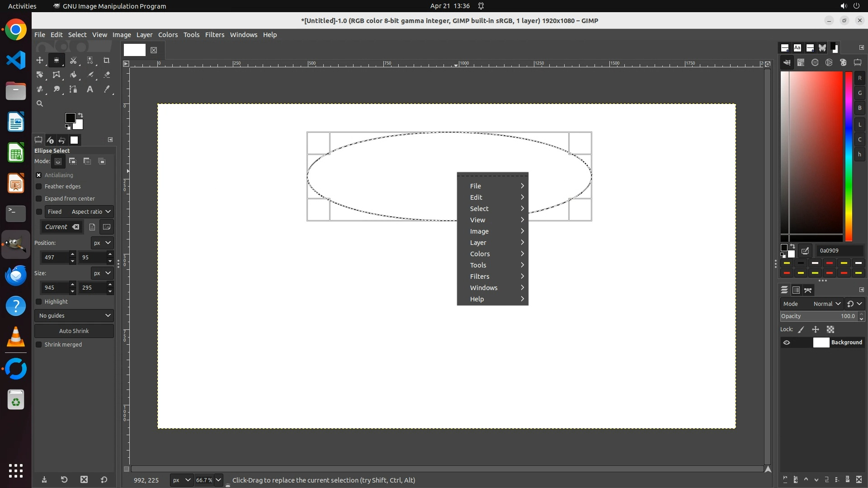The image size is (868, 488).
Task: Enable Feather edges option
Action: point(39,187)
